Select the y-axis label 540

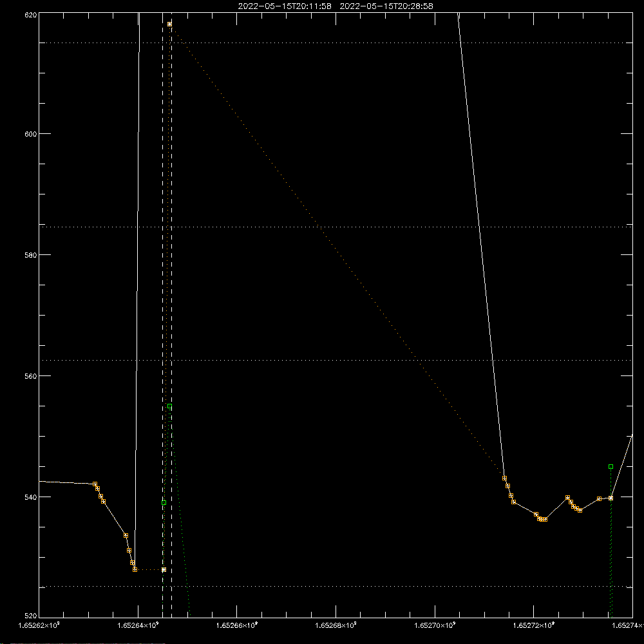[31, 497]
